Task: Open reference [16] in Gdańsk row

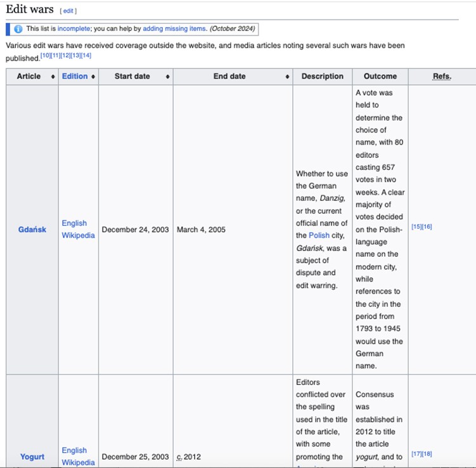Action: pyautogui.click(x=427, y=226)
